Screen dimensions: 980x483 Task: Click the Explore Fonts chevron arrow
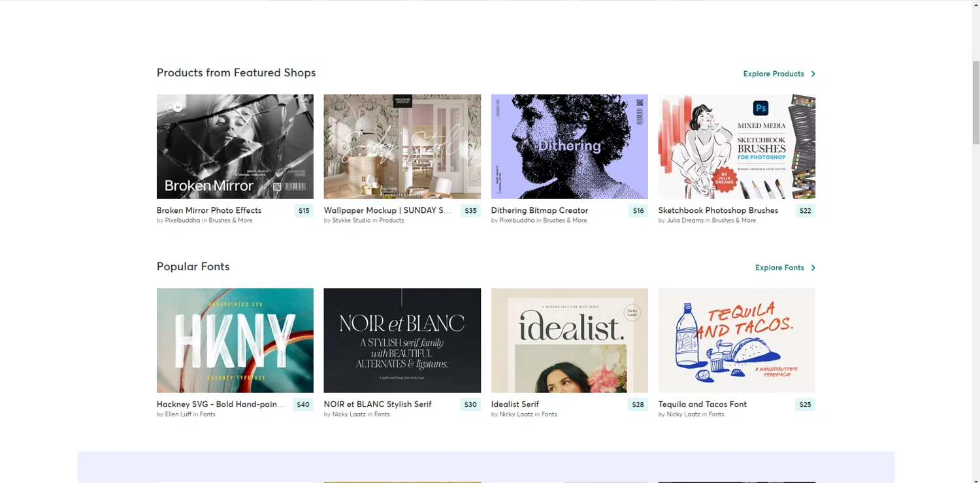point(813,268)
